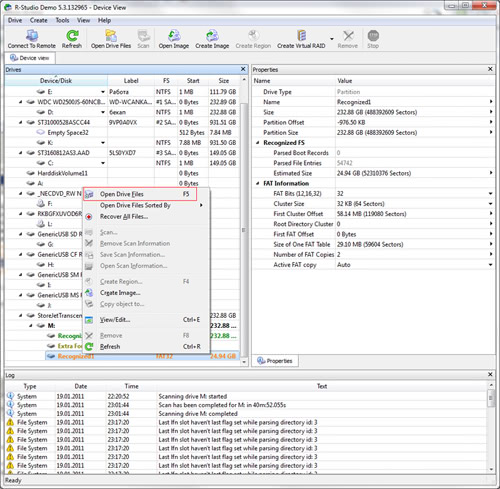This screenshot has height=489, width=500.
Task: Open the Help menu
Action: tap(104, 20)
